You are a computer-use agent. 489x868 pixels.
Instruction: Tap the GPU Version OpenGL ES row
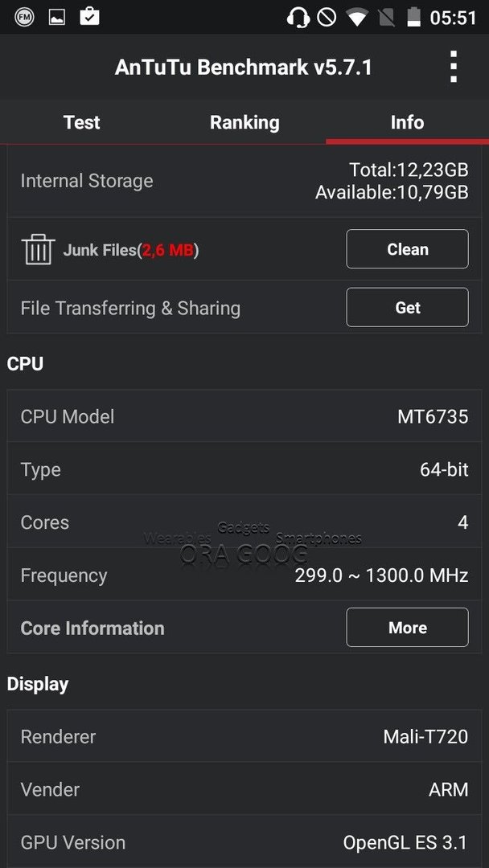(244, 842)
